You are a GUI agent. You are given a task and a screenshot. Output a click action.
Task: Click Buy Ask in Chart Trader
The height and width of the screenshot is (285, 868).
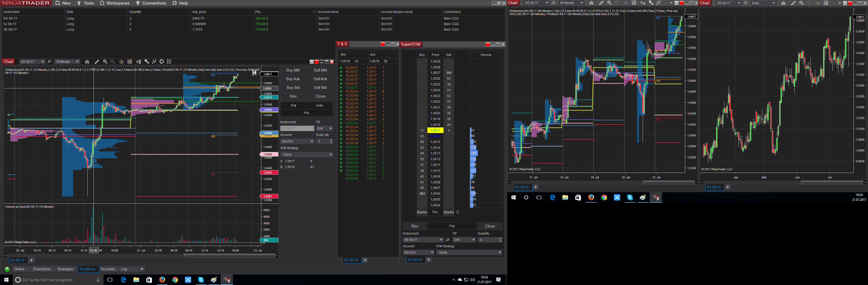[293, 79]
